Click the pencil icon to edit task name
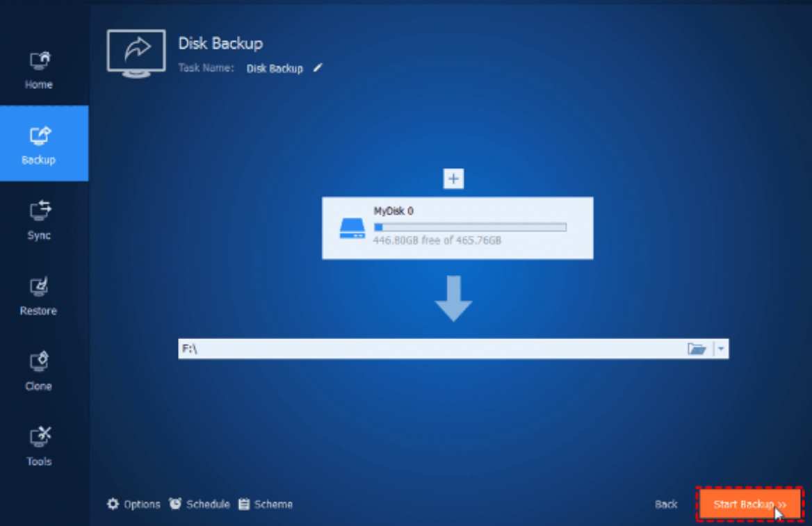The image size is (812, 526). tap(318, 68)
